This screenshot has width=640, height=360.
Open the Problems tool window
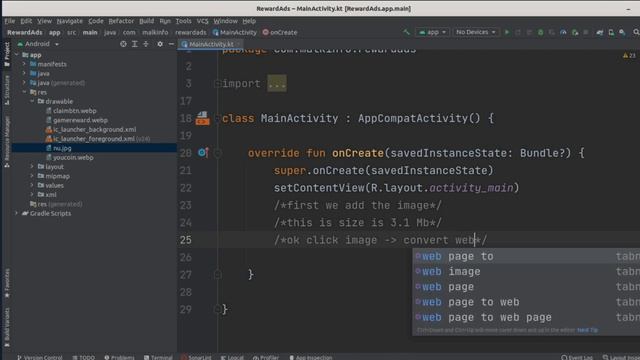click(119, 357)
